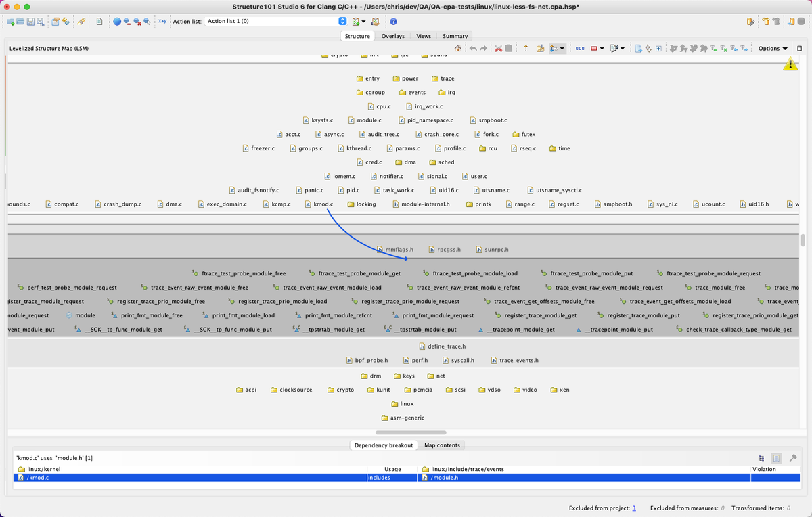Open the Options dropdown menu

(773, 48)
